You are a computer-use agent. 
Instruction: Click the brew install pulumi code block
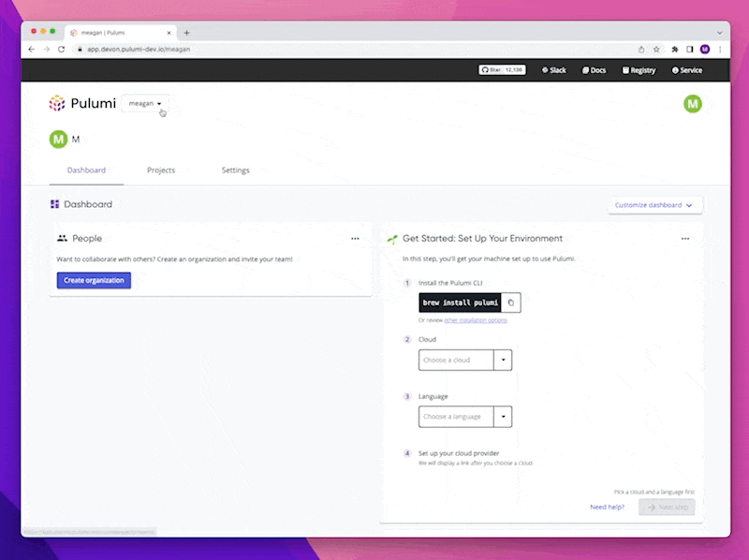pos(460,302)
